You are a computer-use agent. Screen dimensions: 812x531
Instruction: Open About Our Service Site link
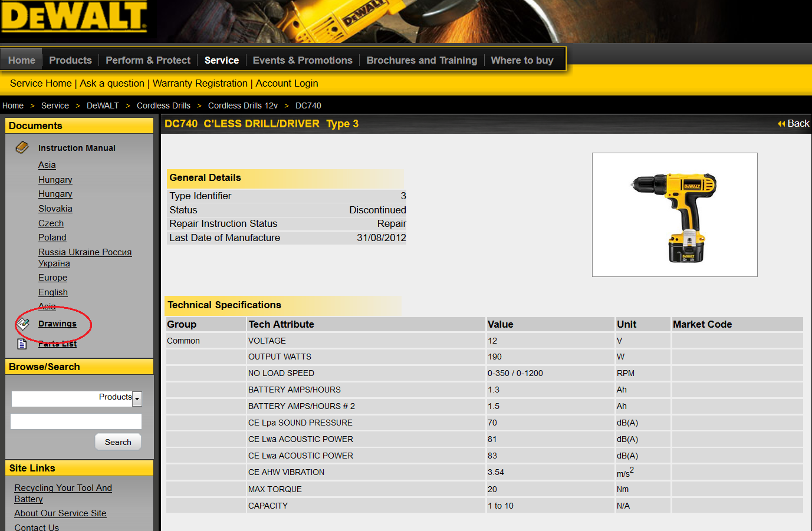click(60, 513)
